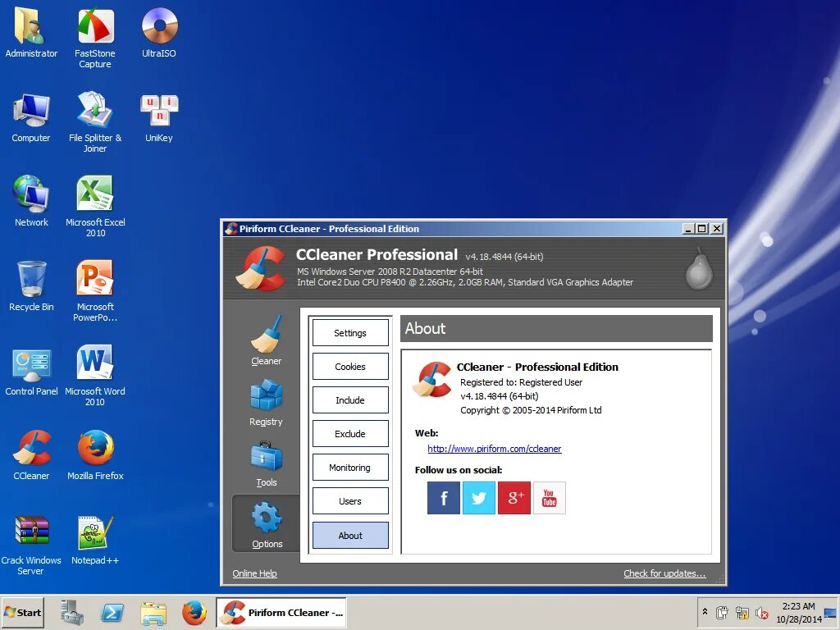Click version text v4.18.4844 in About panel
The height and width of the screenshot is (630, 840).
[x=500, y=396]
